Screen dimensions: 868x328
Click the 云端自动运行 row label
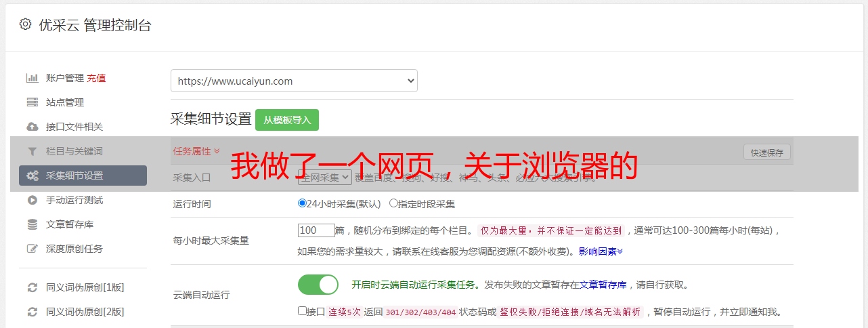pyautogui.click(x=202, y=295)
